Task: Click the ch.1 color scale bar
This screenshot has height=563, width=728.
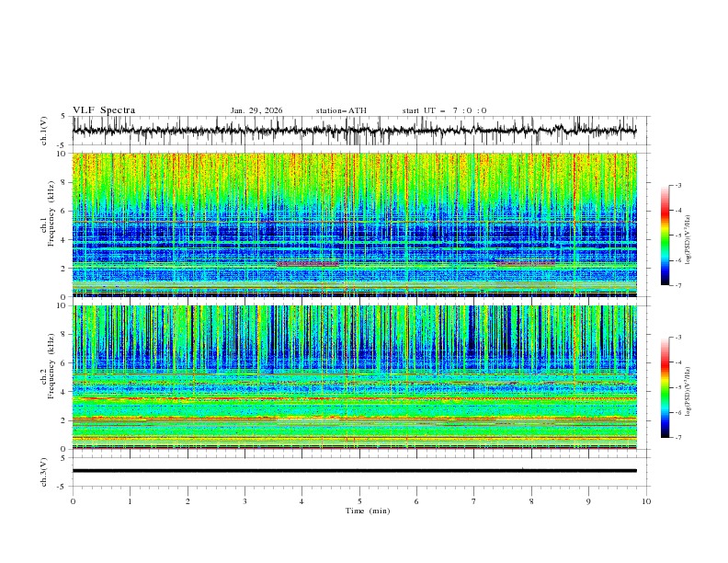Action: coord(665,236)
